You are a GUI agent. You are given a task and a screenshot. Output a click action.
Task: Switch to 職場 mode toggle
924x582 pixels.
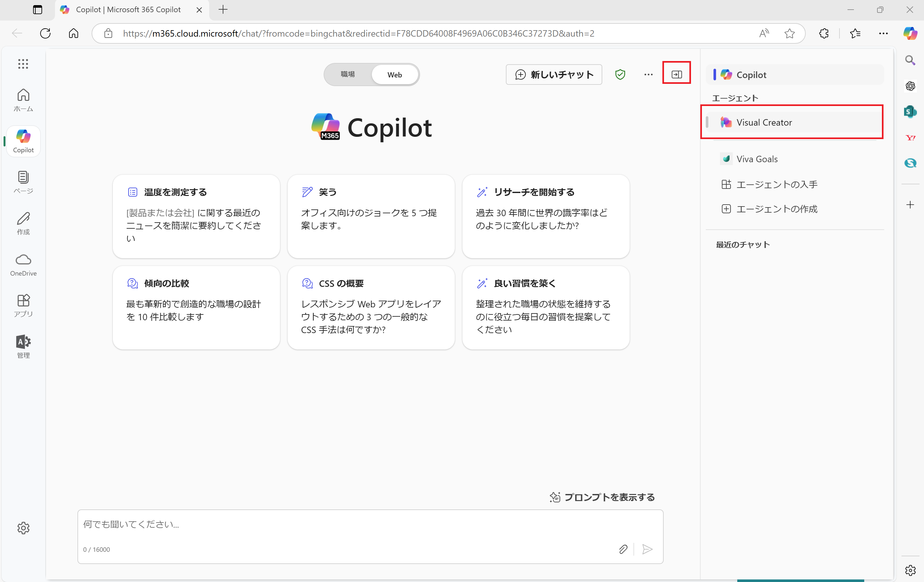click(x=348, y=75)
